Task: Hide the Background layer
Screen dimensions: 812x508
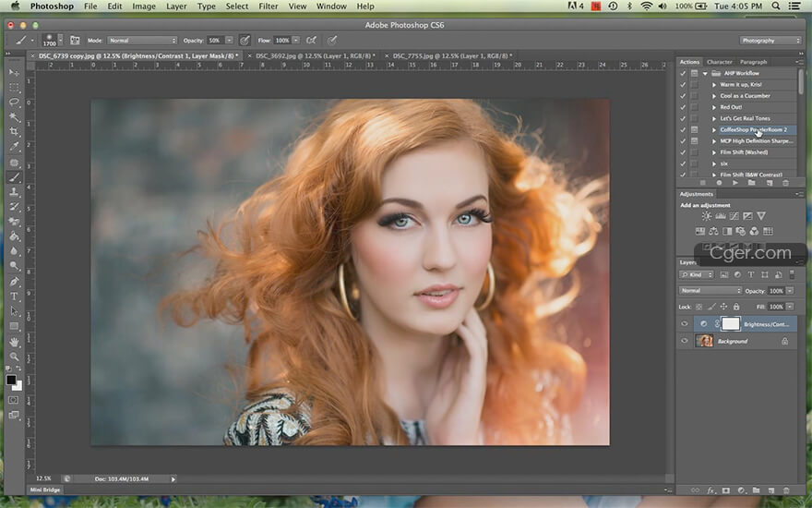Action: [684, 341]
